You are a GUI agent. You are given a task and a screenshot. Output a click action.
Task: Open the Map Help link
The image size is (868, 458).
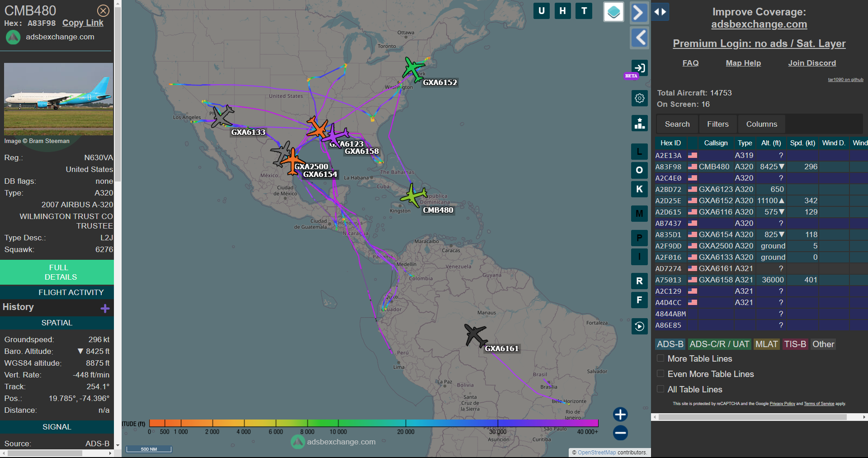click(743, 63)
